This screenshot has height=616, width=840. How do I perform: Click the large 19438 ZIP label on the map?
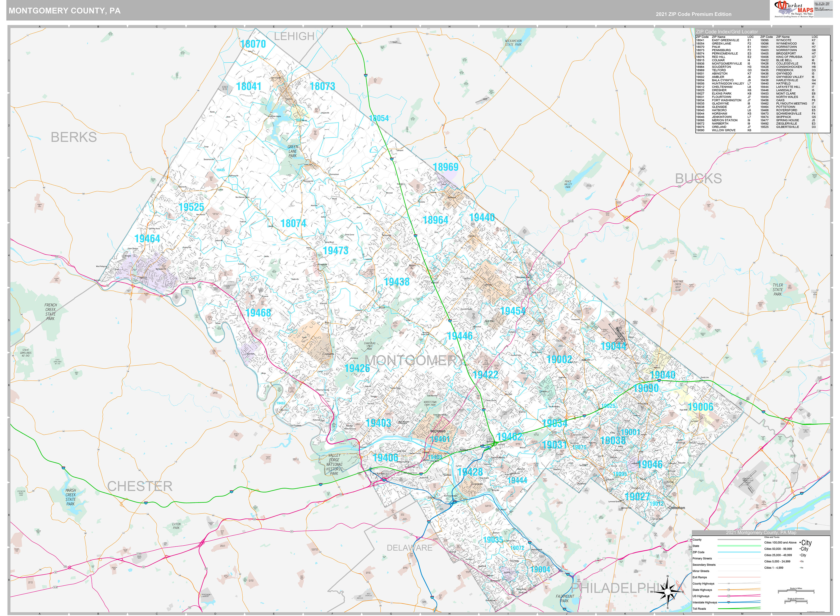[397, 282]
